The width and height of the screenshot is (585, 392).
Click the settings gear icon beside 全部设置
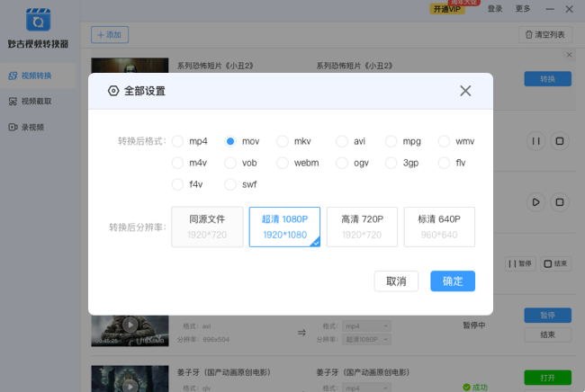pos(113,91)
